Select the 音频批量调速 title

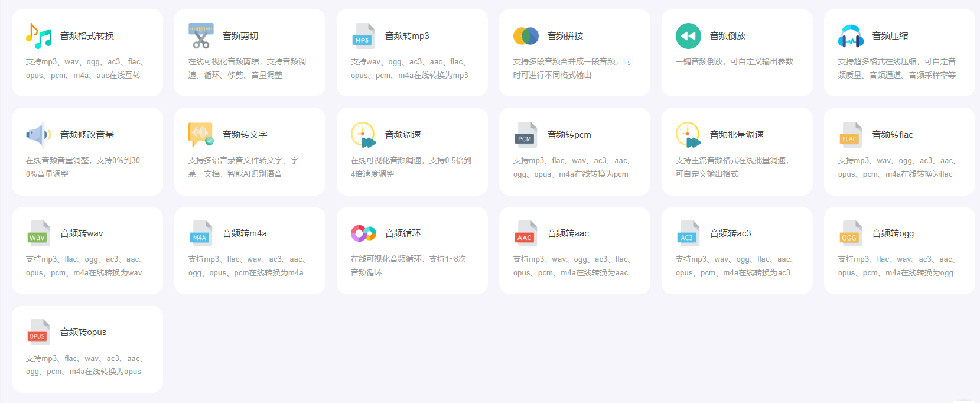(737, 135)
